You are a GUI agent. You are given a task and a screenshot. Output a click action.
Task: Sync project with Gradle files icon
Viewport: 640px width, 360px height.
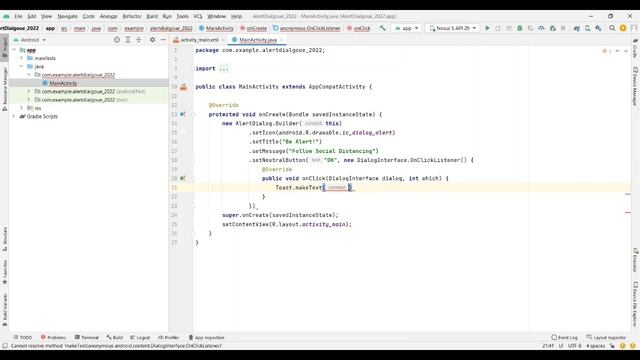[x=576, y=28]
